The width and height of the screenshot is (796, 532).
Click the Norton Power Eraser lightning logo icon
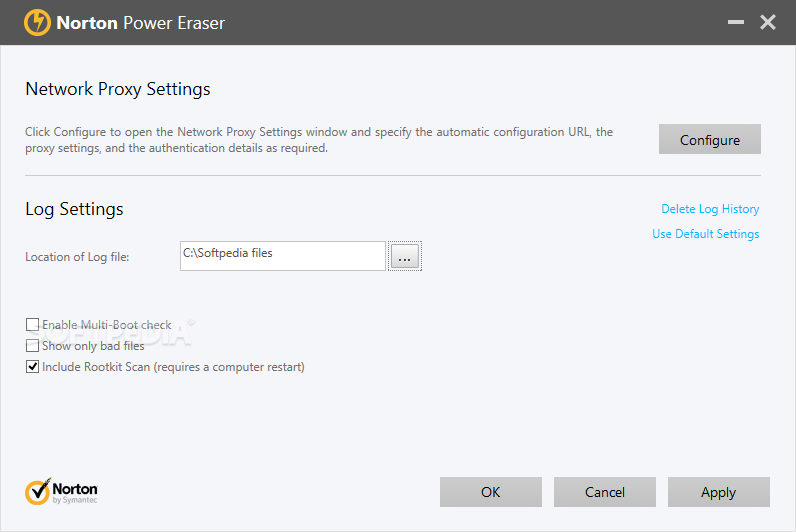37,23
